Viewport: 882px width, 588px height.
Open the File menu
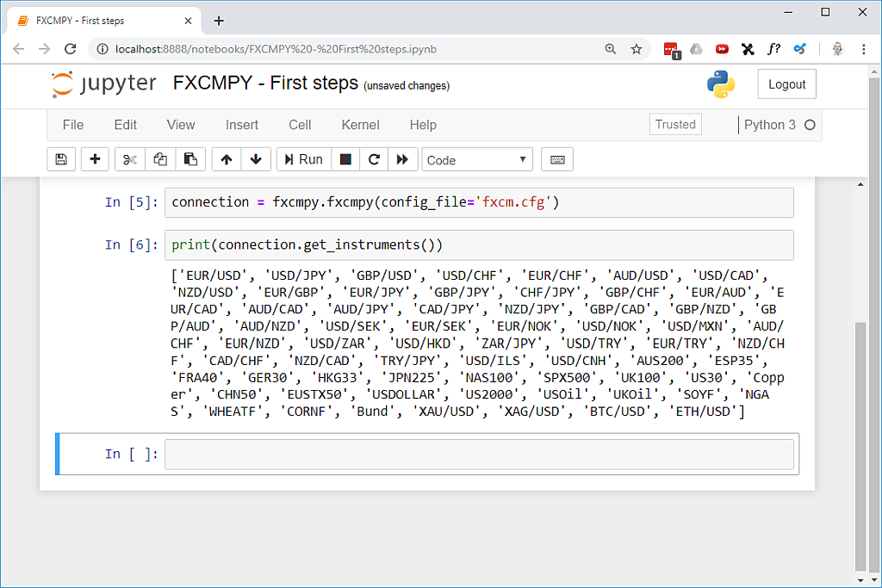point(73,125)
